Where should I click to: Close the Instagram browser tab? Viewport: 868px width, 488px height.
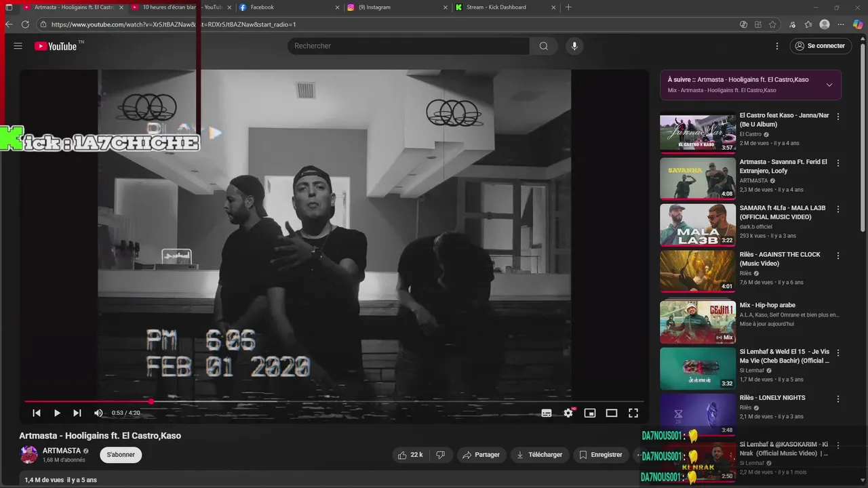click(x=446, y=7)
